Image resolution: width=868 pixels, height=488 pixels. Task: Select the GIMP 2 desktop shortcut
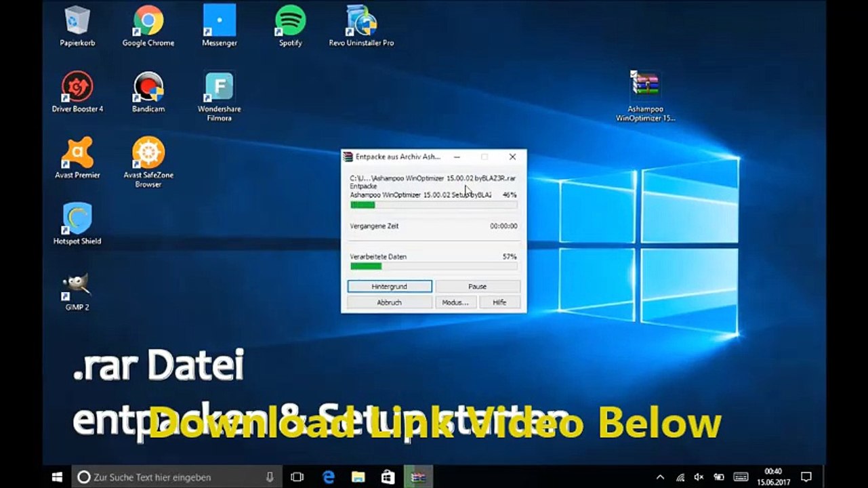77,291
